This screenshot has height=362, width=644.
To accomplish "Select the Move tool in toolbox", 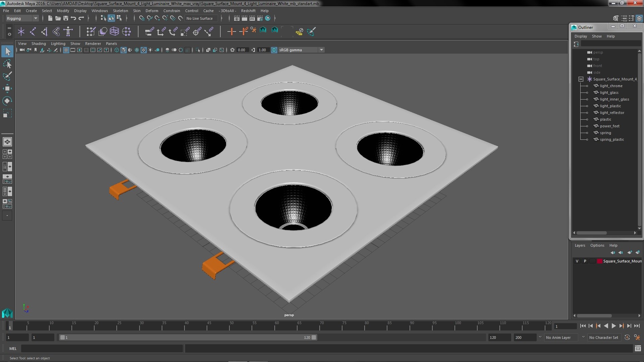I will click(x=7, y=88).
